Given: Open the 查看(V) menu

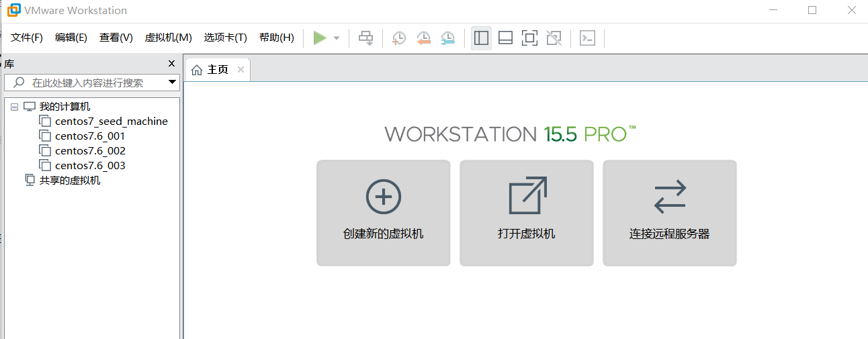Looking at the screenshot, I should click(116, 38).
